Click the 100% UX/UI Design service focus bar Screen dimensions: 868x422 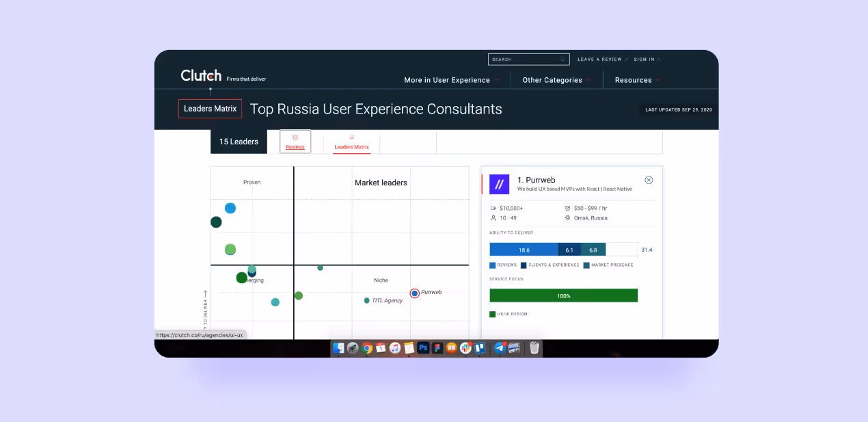[x=563, y=295]
